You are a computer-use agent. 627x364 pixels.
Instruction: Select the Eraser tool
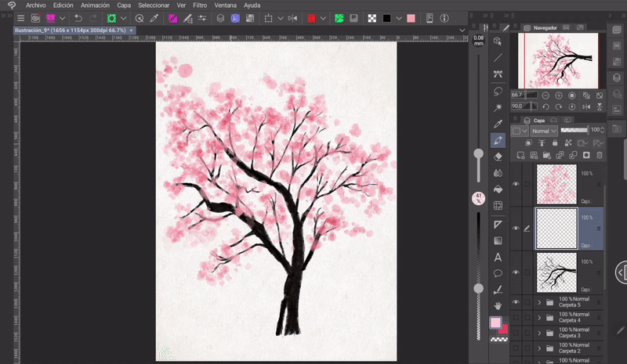pos(498,157)
